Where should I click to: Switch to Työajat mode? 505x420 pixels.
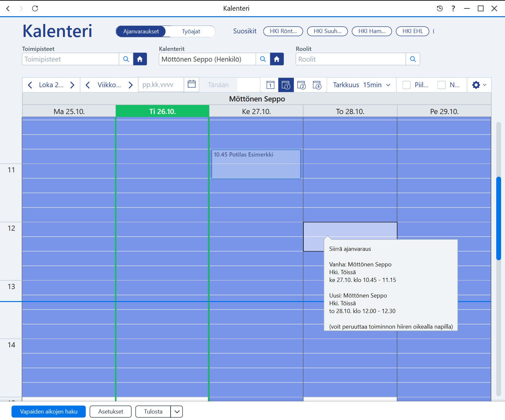click(x=191, y=31)
